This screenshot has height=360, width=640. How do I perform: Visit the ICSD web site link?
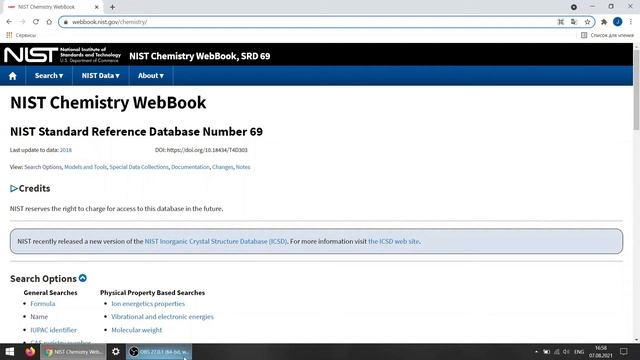tap(394, 241)
